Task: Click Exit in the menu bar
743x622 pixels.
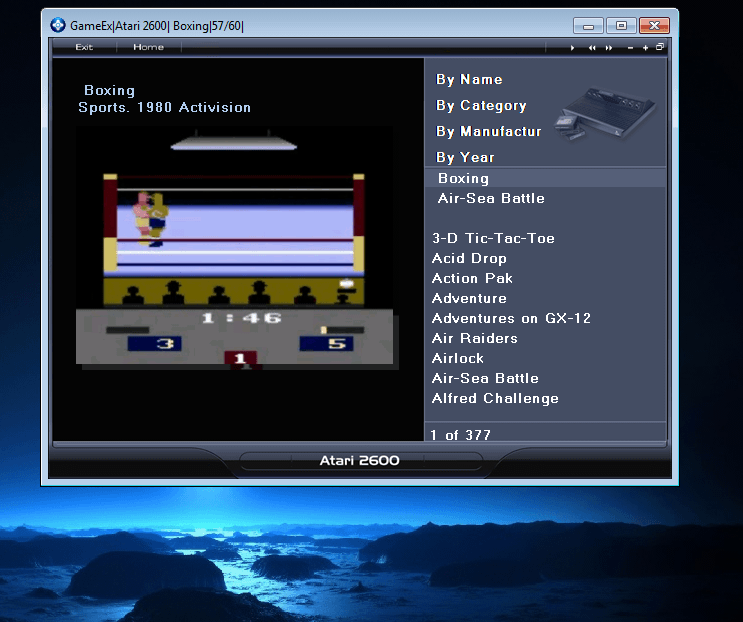Action: coord(84,47)
